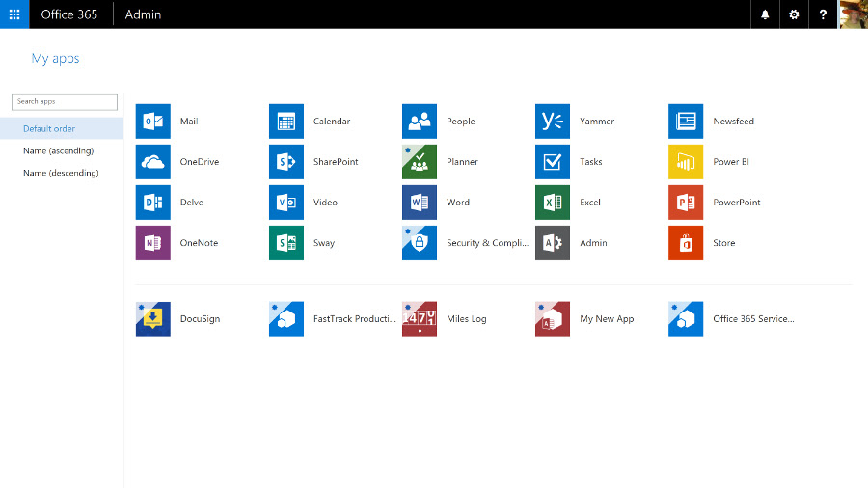Image resolution: width=868 pixels, height=488 pixels.
Task: Click the SharePoint app label
Action: [x=336, y=162]
